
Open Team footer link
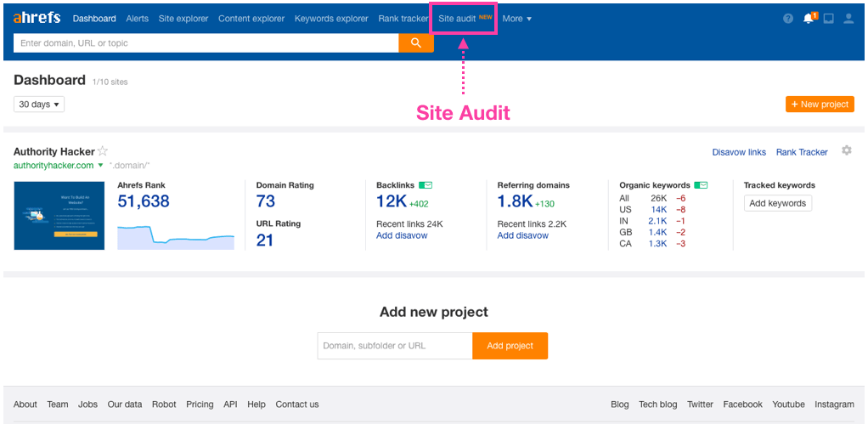tap(58, 404)
